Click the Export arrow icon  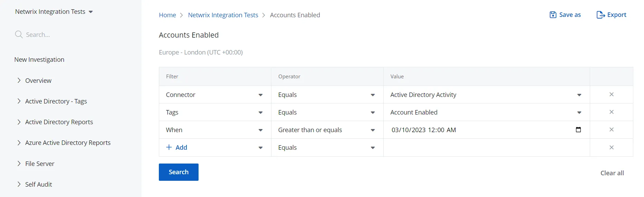coord(600,15)
